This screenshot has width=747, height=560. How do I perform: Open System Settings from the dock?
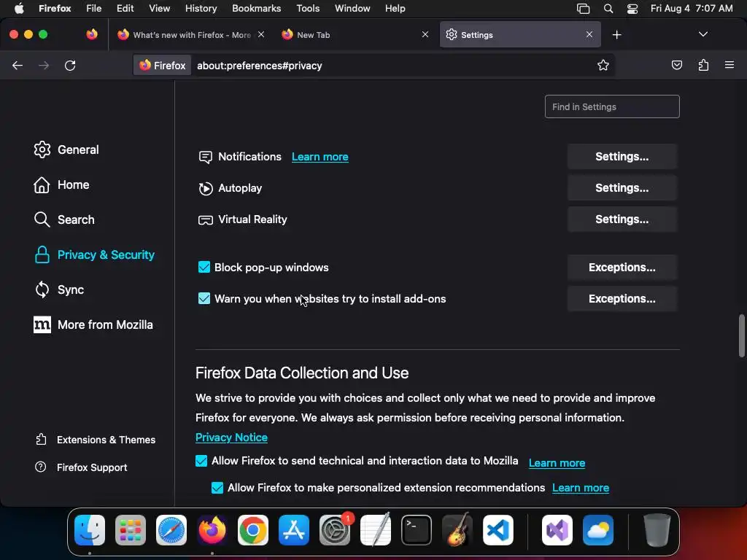[335, 530]
